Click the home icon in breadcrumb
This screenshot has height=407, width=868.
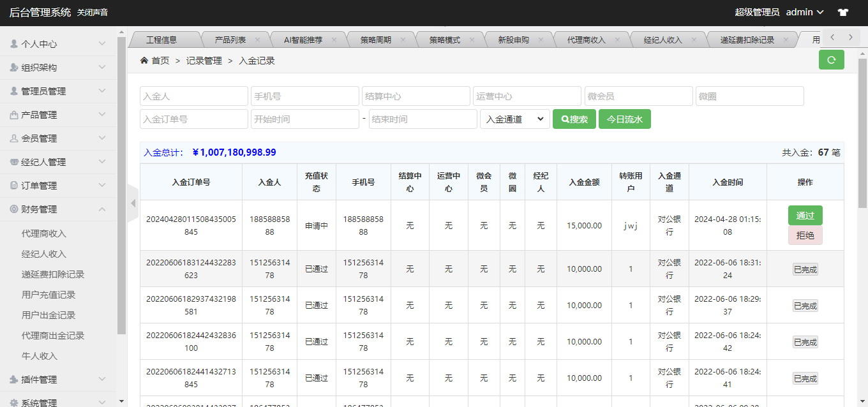pos(144,61)
